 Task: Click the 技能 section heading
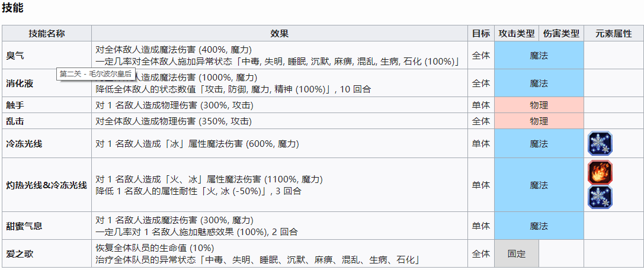[x=12, y=9]
